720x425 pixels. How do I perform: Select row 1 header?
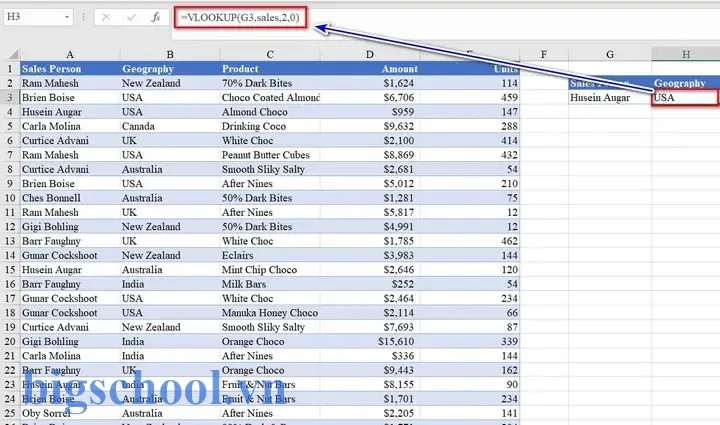tap(10, 69)
